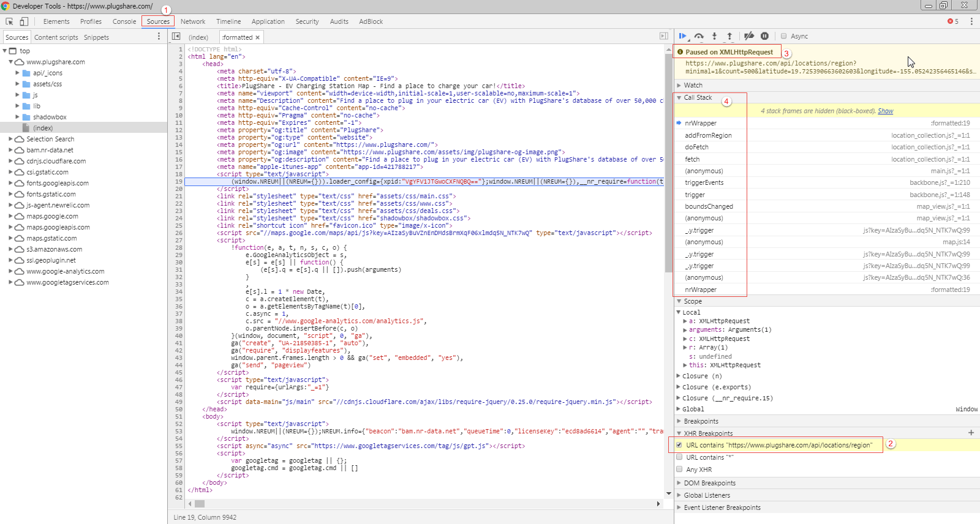Step out of current function
Viewport: 980px width, 524px height.
729,36
